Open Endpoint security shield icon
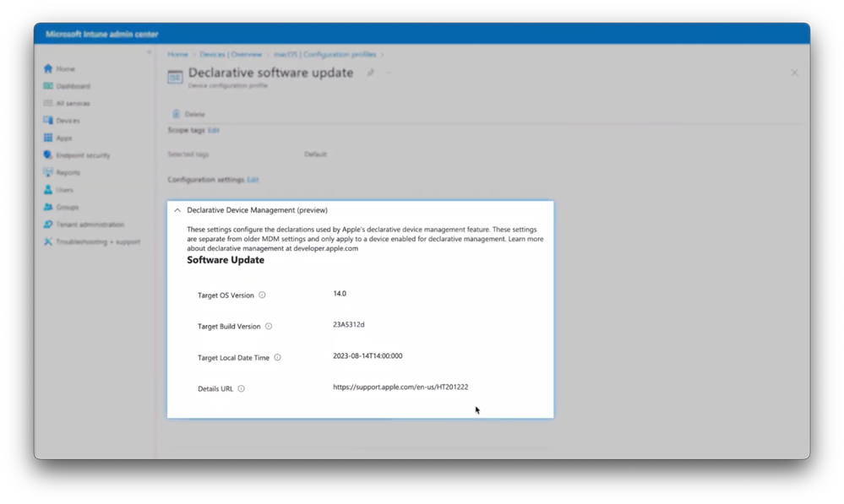 [48, 154]
